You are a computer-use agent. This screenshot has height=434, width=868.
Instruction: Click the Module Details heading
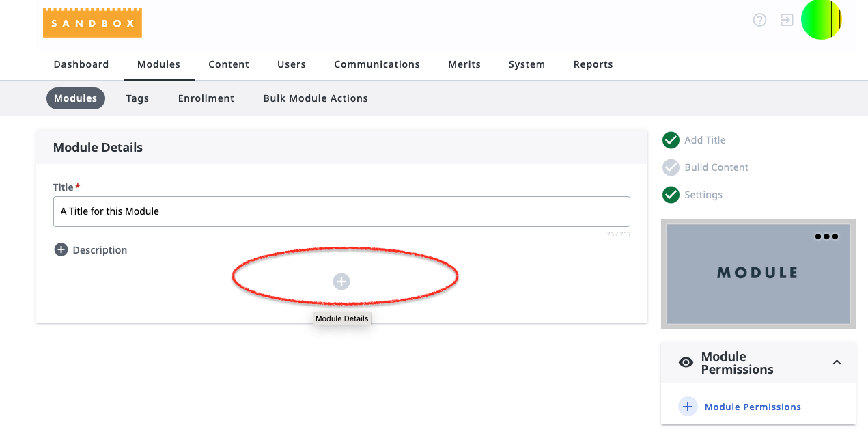tap(98, 148)
